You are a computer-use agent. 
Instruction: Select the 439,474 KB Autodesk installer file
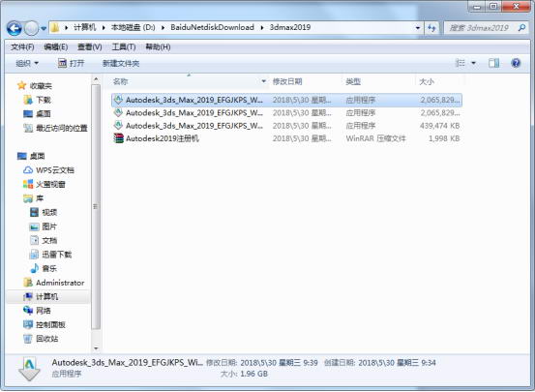pyautogui.click(x=286, y=126)
